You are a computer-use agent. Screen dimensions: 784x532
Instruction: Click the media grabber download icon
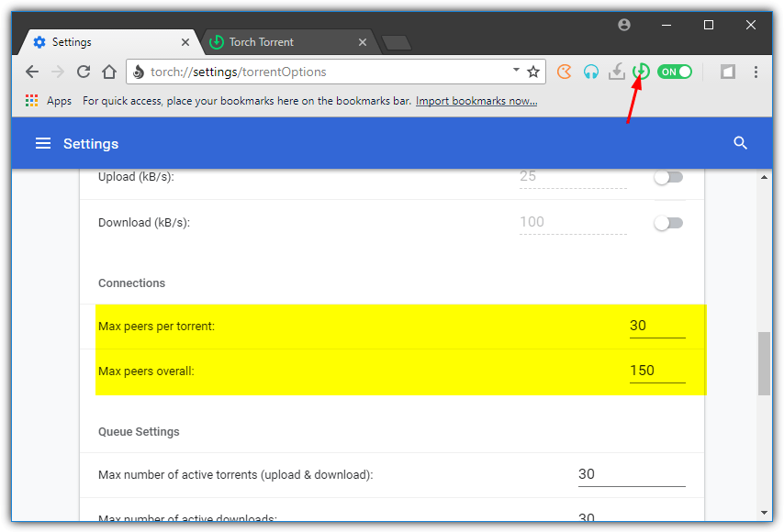point(617,72)
